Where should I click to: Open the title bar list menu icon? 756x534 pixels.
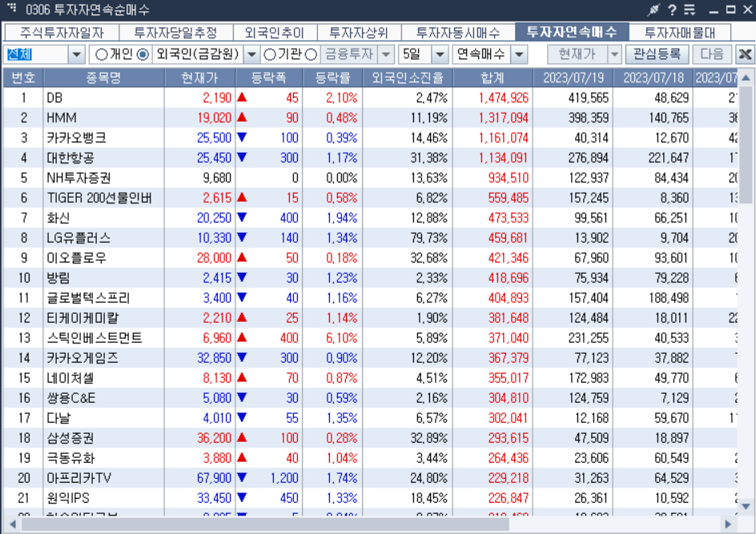click(x=690, y=10)
